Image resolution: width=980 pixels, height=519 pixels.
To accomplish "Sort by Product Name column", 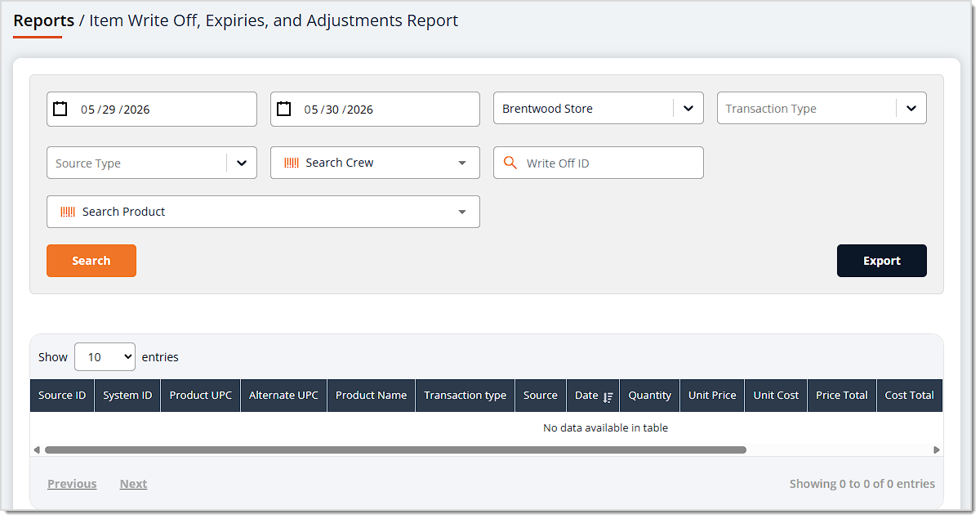I will pyautogui.click(x=371, y=396).
